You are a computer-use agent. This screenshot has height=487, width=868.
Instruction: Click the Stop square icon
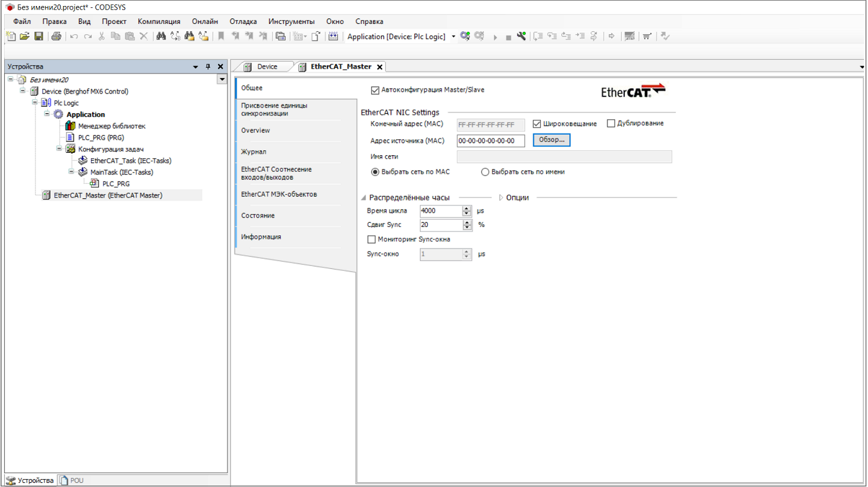(x=509, y=38)
